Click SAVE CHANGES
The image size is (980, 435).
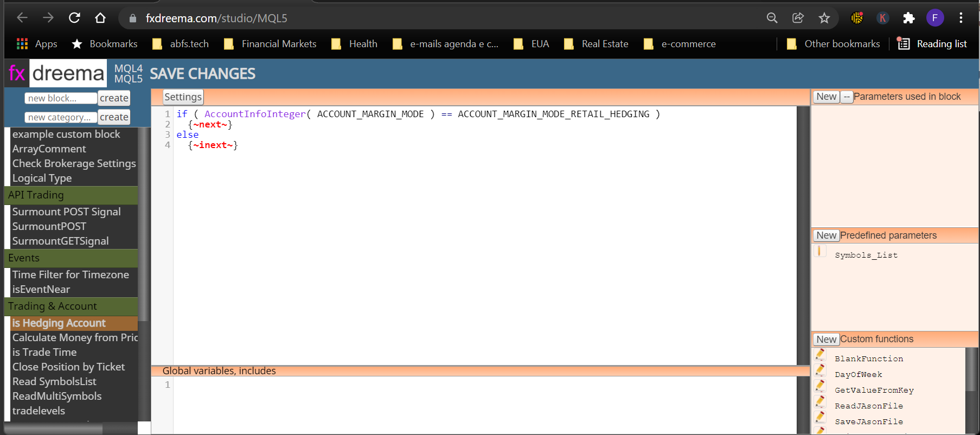coord(202,74)
